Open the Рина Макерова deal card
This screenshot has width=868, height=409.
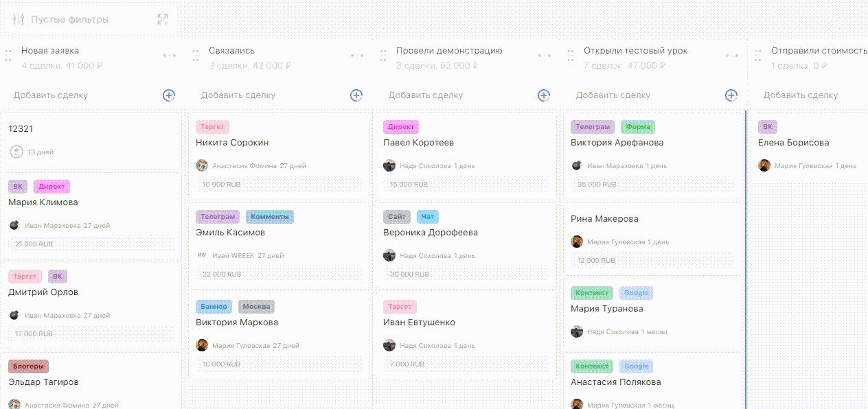[x=604, y=219]
